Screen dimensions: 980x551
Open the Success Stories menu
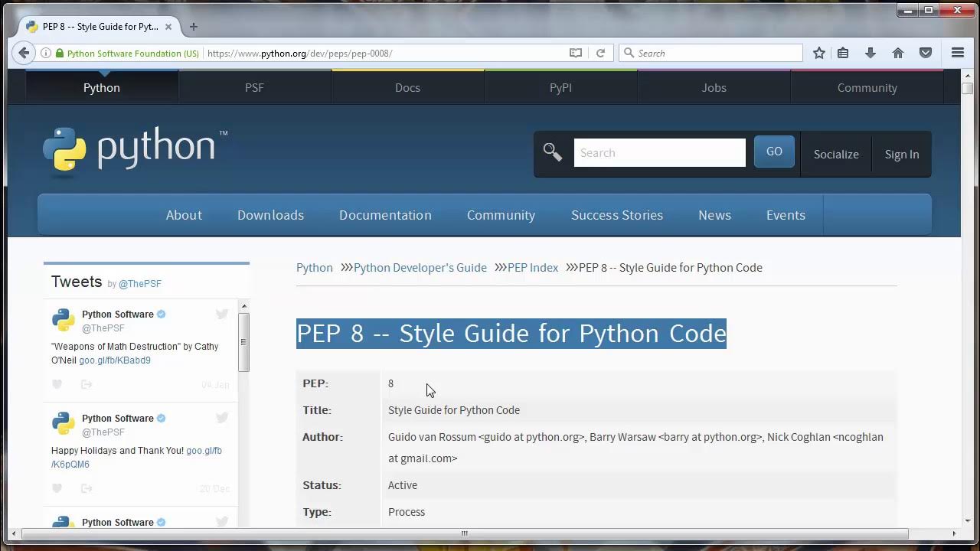tap(617, 215)
